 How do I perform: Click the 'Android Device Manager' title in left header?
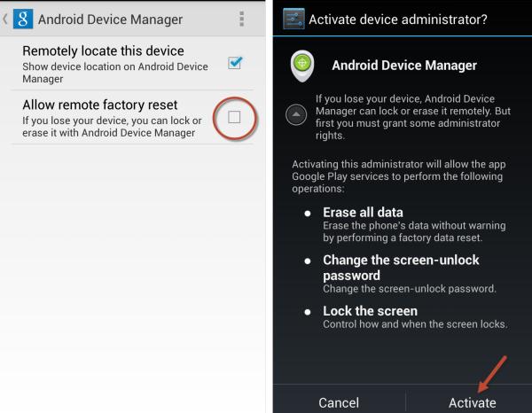click(x=110, y=19)
